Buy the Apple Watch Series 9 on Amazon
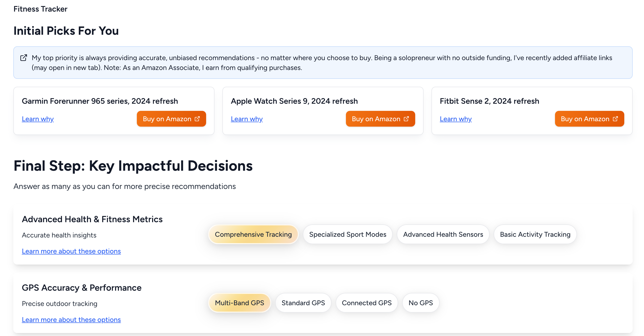644x336 pixels. [x=376, y=119]
